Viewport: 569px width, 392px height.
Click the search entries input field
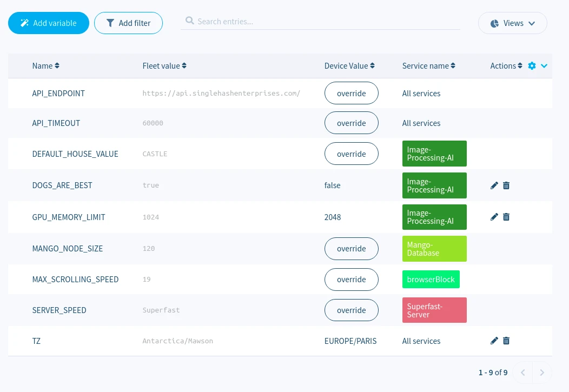point(320,21)
